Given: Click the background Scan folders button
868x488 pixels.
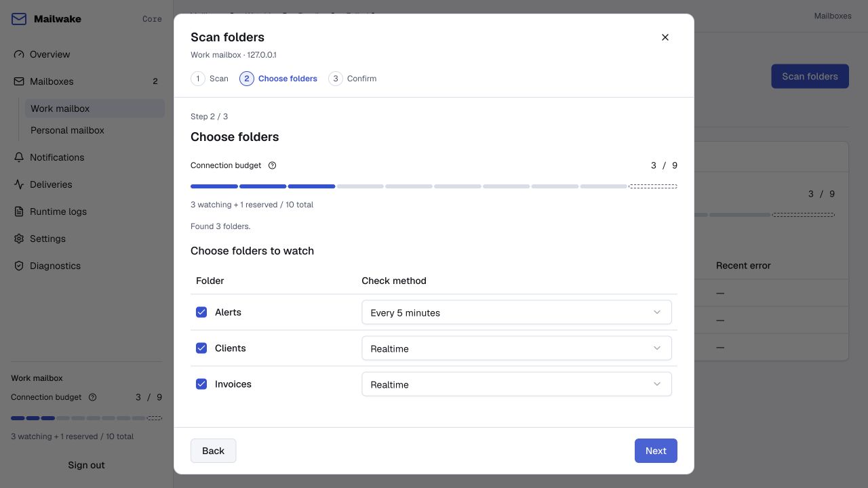Looking at the screenshot, I should click(810, 77).
